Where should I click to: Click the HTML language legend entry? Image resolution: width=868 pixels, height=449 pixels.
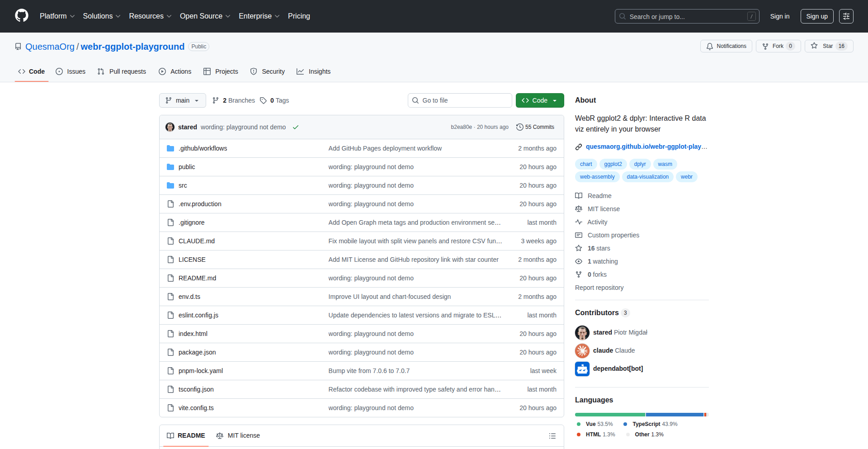tap(596, 435)
